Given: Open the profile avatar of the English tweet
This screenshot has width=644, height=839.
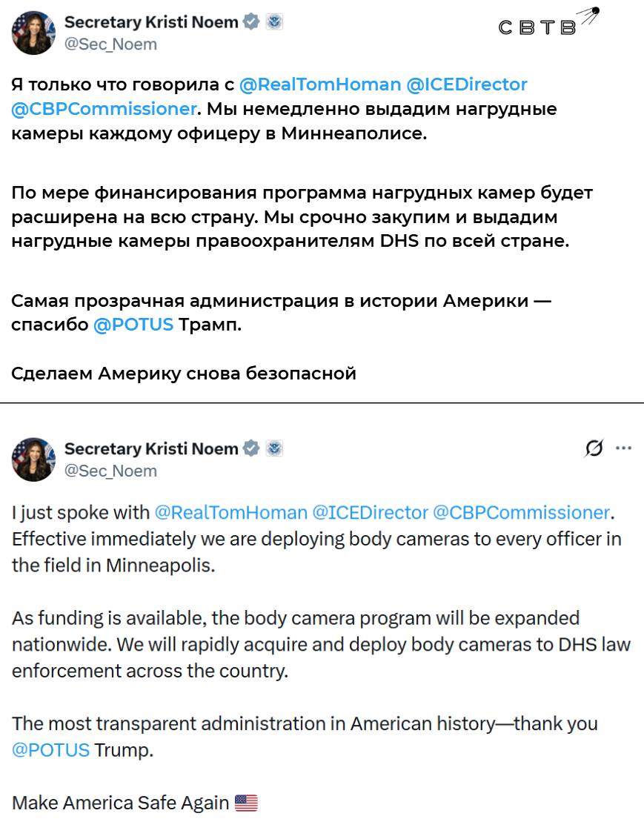Looking at the screenshot, I should coord(33,460).
